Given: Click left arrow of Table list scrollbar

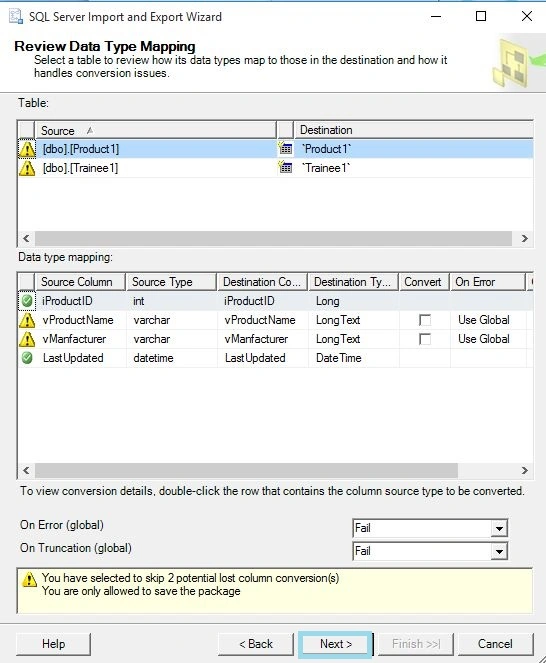Looking at the screenshot, I should [x=26, y=238].
